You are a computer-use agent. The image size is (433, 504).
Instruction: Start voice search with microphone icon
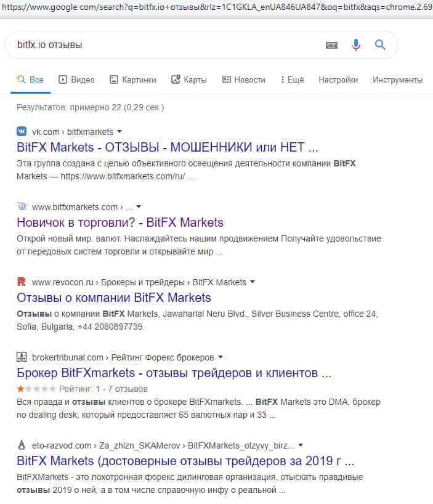pos(356,45)
